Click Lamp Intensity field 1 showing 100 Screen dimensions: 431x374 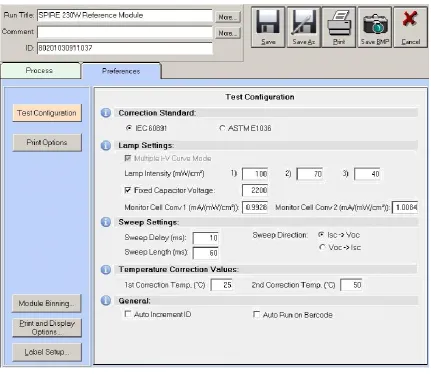255,174
